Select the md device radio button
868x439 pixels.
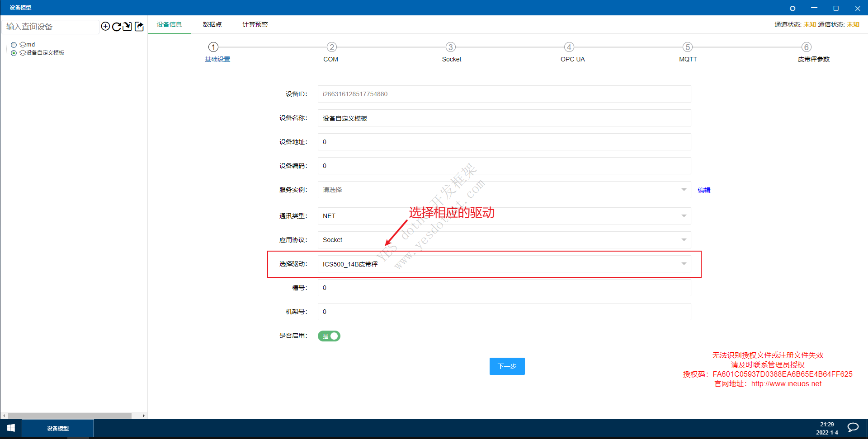(14, 45)
